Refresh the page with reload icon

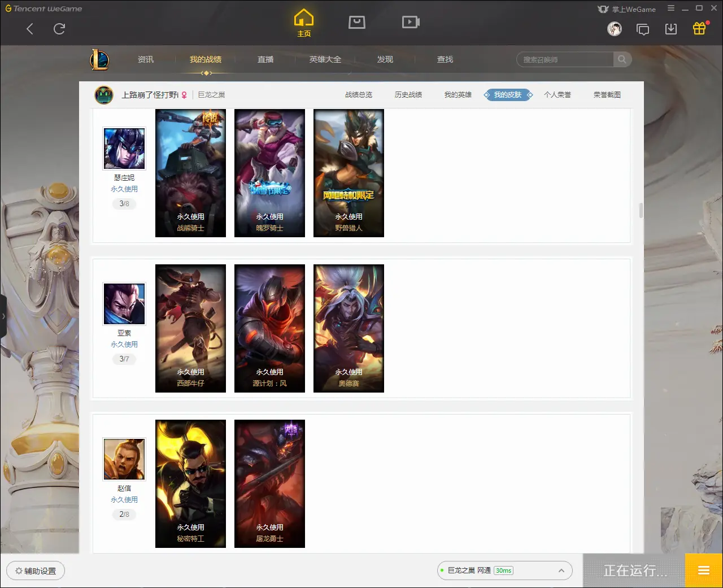click(59, 29)
